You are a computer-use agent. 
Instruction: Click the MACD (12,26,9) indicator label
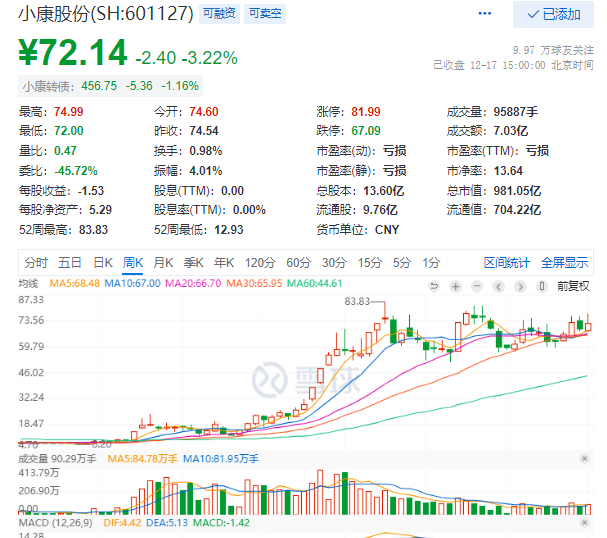pyautogui.click(x=55, y=523)
